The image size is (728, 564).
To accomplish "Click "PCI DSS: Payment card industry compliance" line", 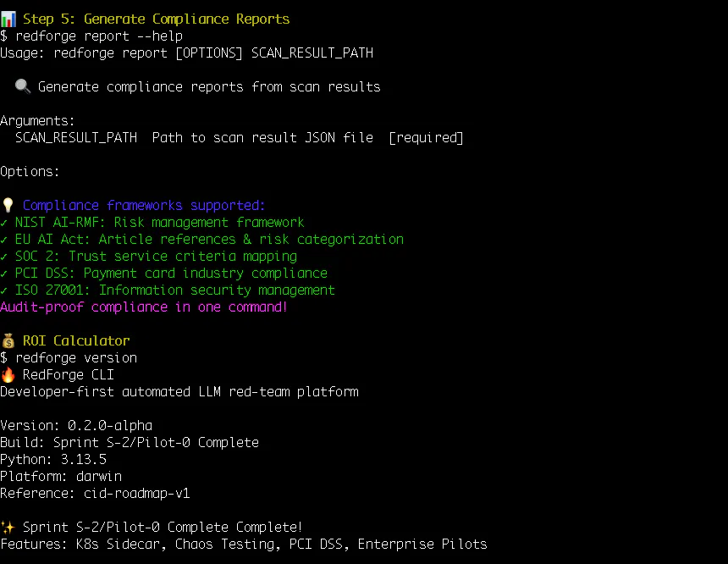I will [x=171, y=274].
